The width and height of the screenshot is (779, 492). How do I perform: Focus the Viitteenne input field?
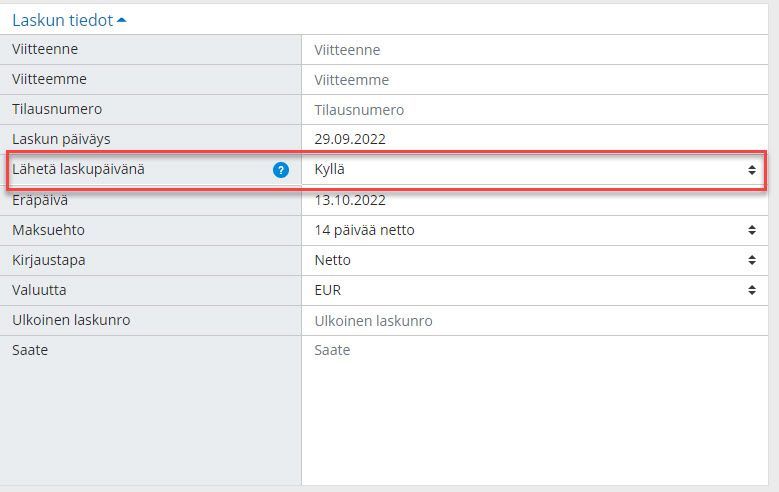pos(534,50)
